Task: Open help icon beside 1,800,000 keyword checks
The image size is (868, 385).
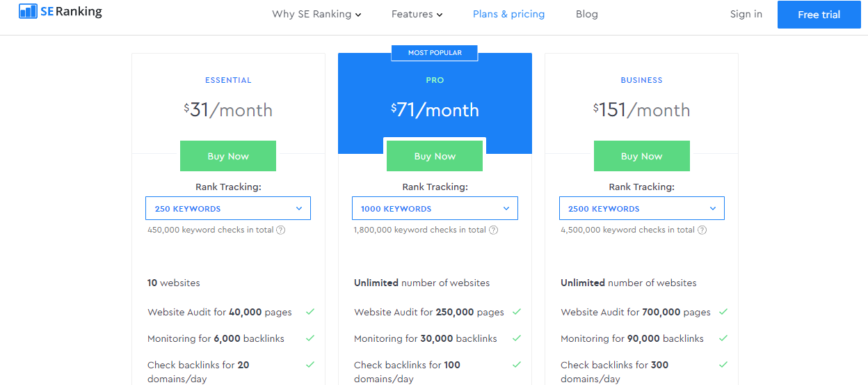Action: coord(493,230)
